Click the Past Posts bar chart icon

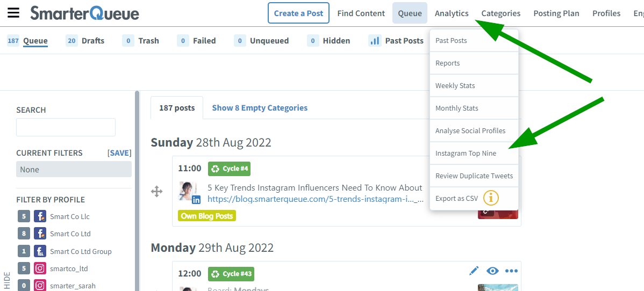coord(375,41)
